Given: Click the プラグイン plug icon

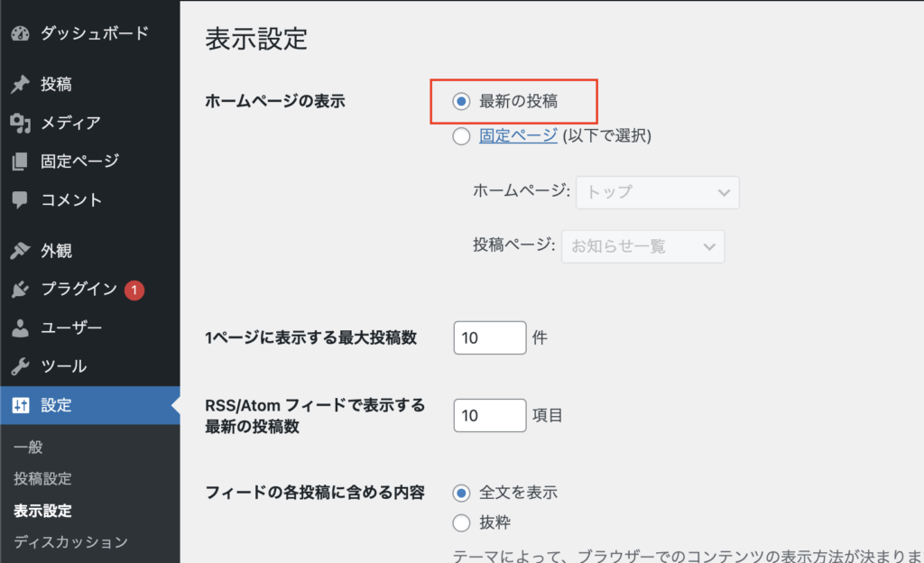Looking at the screenshot, I should (x=21, y=290).
